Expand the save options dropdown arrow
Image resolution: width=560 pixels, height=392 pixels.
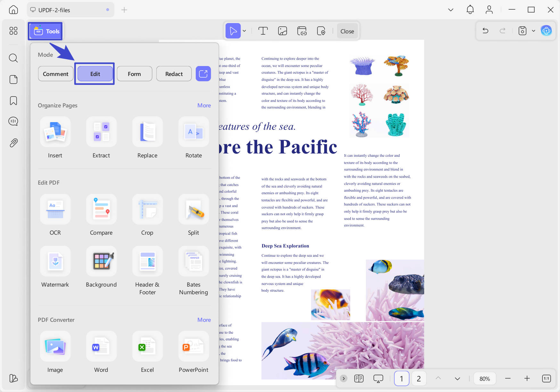click(533, 31)
